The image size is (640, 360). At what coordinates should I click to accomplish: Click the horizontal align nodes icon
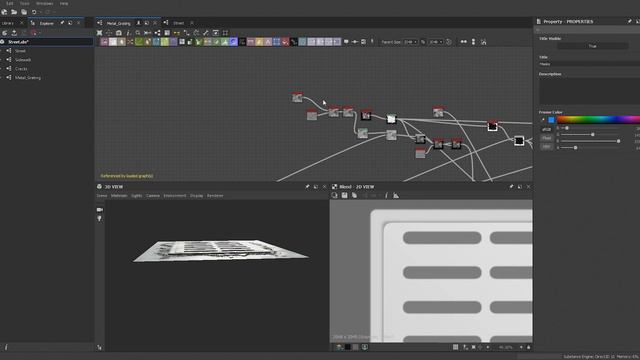[464, 42]
